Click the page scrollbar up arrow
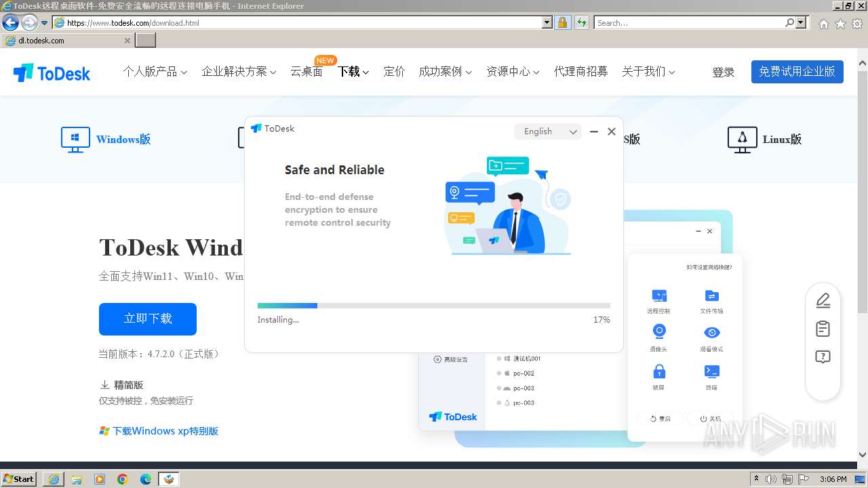The image size is (868, 488). click(863, 64)
